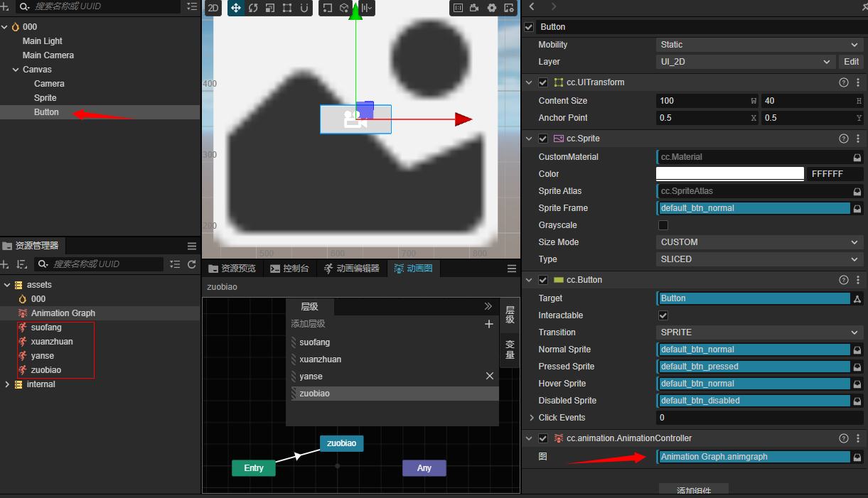Image resolution: width=868 pixels, height=498 pixels.
Task: Switch scene view to 2D mode
Action: (x=213, y=8)
